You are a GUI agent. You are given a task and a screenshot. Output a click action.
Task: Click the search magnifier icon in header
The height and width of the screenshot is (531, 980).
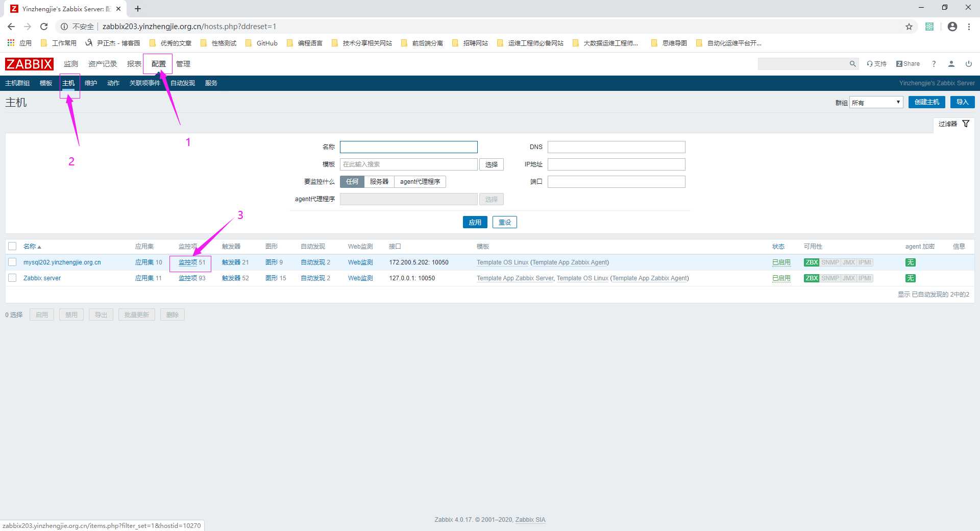tap(852, 64)
